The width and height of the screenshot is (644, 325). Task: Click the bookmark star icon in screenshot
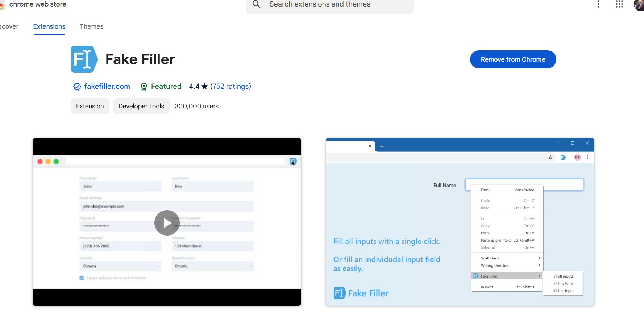pos(550,157)
